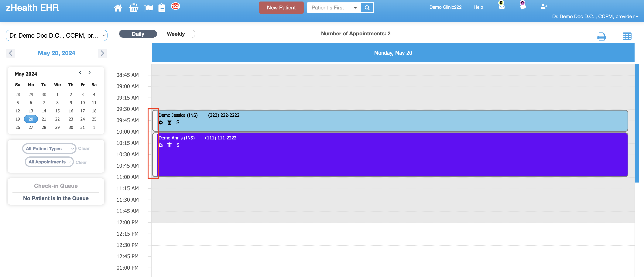This screenshot has width=644, height=277.
Task: Open the All Appointments dropdown
Action: 49,162
